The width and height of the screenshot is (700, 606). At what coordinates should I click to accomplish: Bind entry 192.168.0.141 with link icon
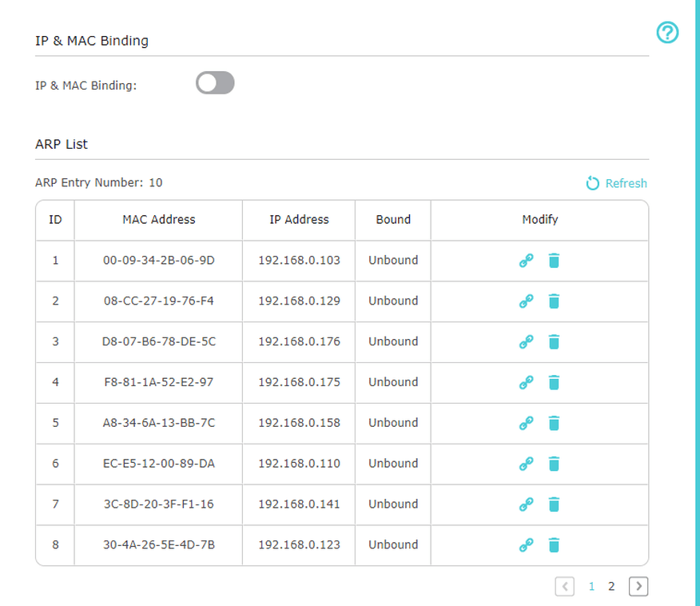tap(527, 504)
